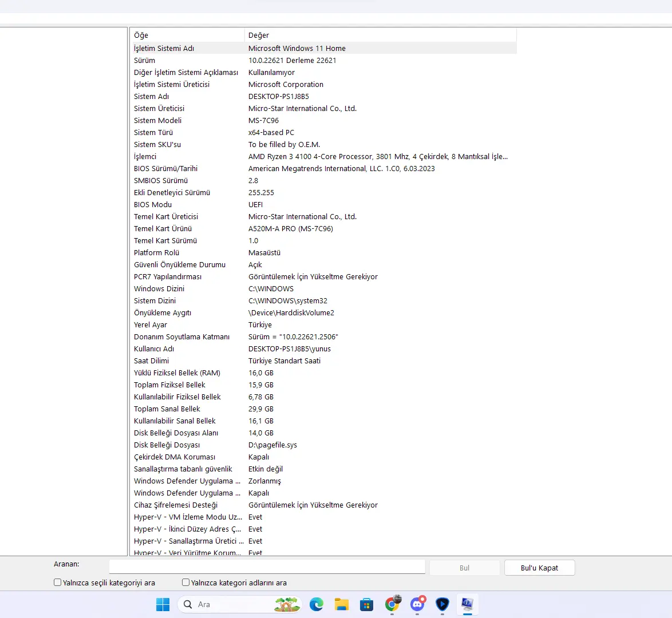
Task: Enable 'Yalnızca seçili kategoriyi ara' checkbox
Action: (57, 583)
